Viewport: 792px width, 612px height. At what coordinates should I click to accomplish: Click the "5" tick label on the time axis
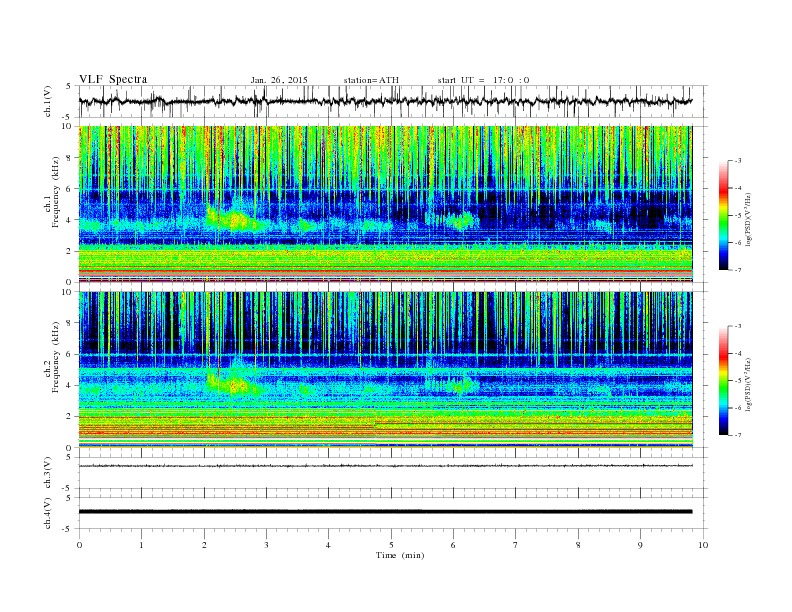(x=391, y=545)
